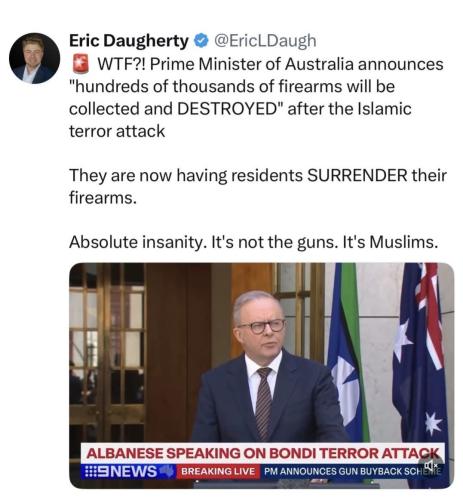This screenshot has width=463, height=500.
Task: Click the 'Absolute insanity' sentence in tweet
Action: pos(253,242)
